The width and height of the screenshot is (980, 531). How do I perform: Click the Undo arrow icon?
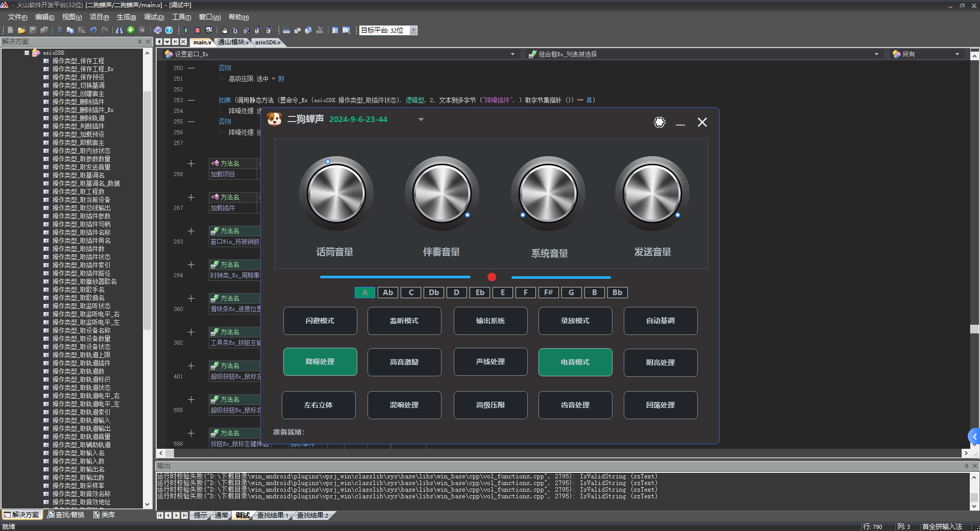click(93, 30)
